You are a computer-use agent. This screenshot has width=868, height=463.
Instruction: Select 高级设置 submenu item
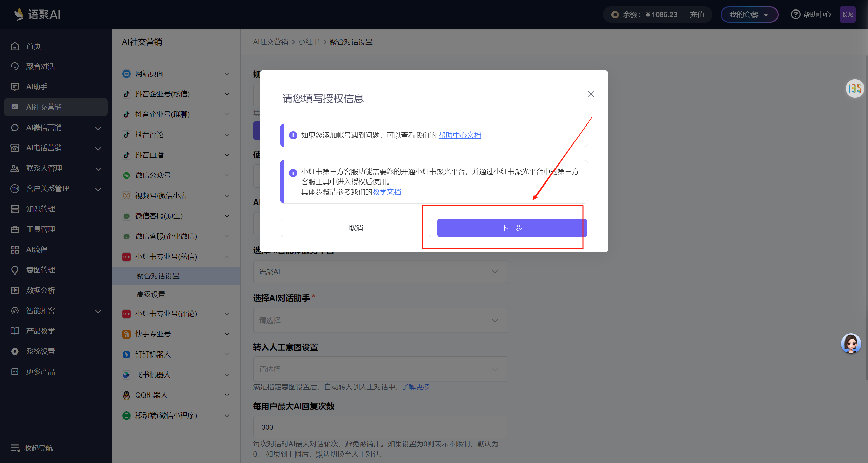pos(151,294)
